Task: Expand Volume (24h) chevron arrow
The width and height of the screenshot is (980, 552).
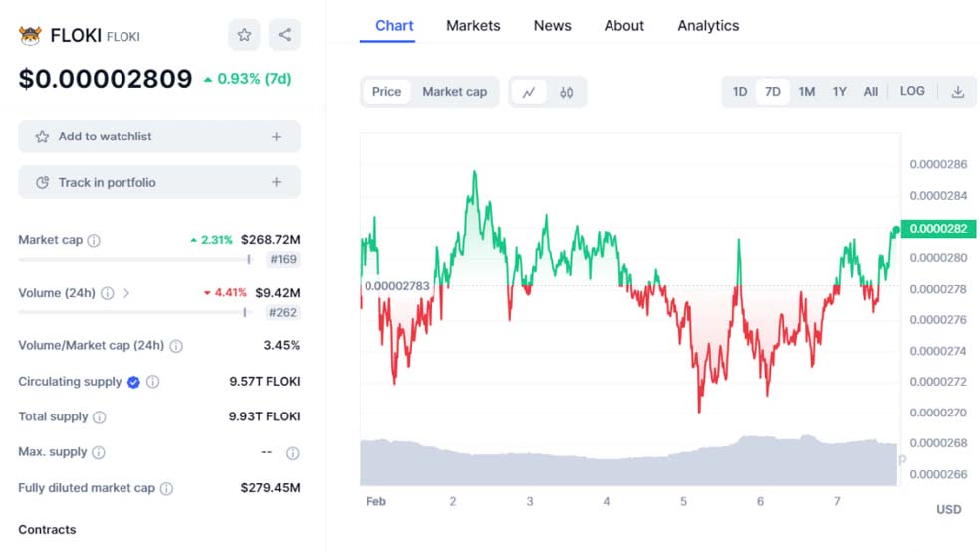Action: (x=126, y=293)
